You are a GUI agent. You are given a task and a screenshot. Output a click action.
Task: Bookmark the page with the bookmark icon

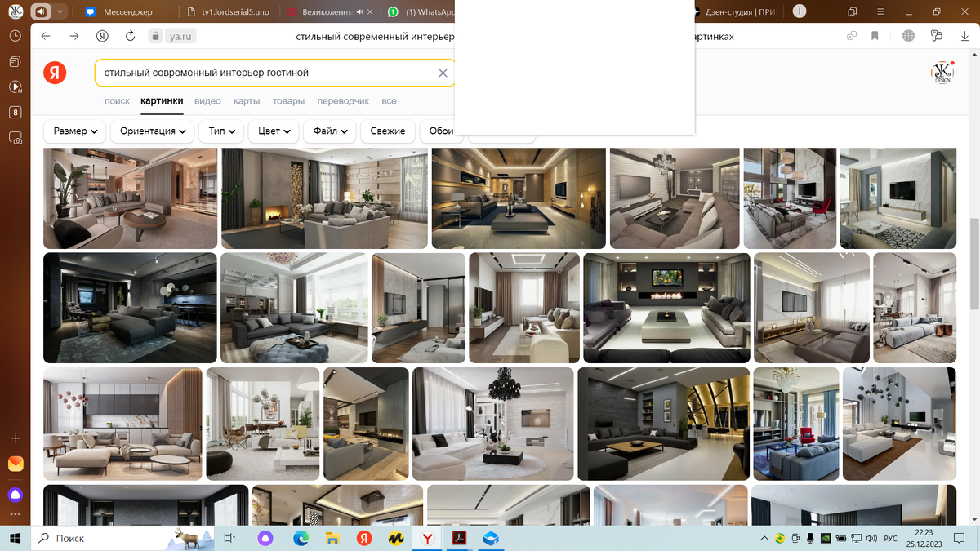pos(875,36)
